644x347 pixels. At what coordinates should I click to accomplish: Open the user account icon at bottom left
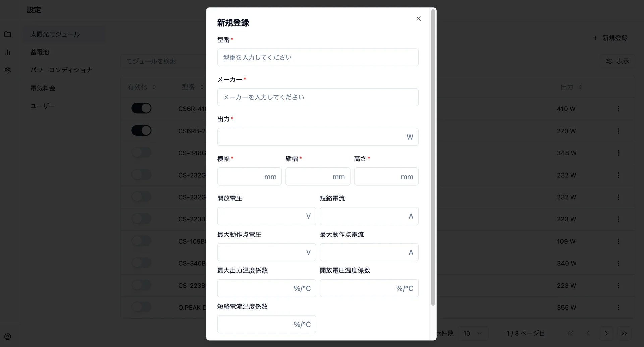tap(8, 337)
